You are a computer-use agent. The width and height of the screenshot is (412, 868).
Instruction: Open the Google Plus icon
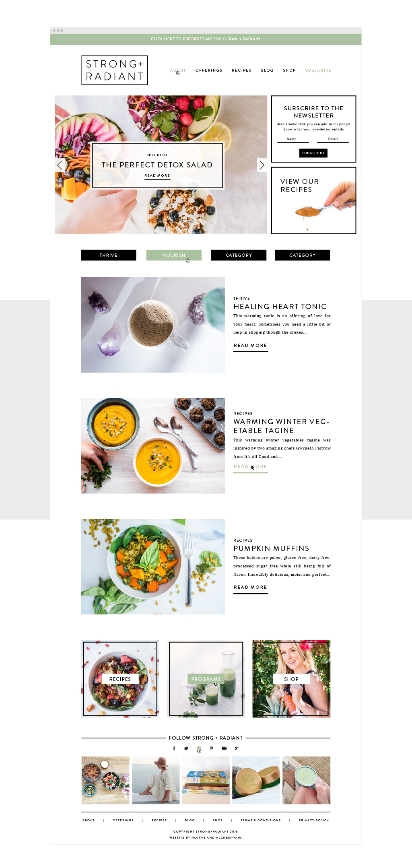(x=237, y=748)
